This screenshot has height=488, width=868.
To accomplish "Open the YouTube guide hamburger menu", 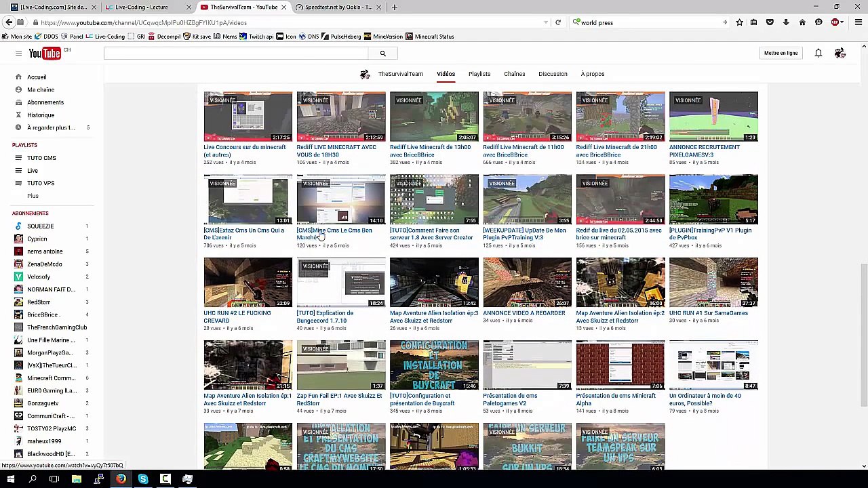I will click(x=18, y=54).
